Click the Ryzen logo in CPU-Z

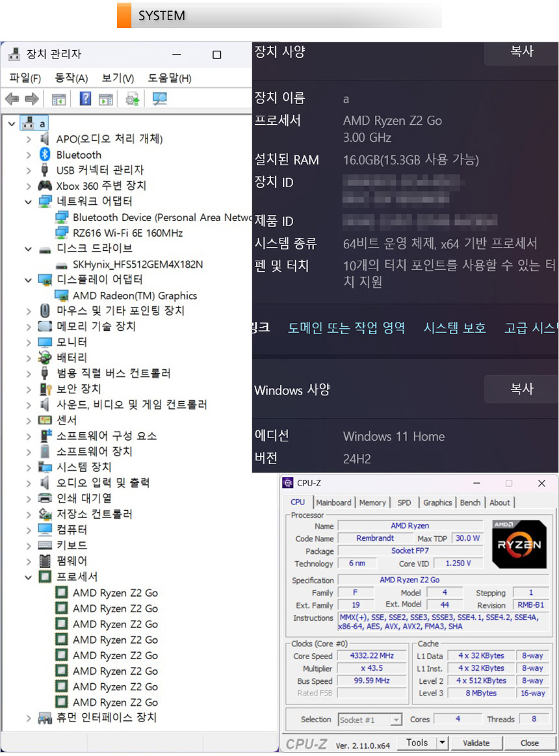(x=519, y=545)
